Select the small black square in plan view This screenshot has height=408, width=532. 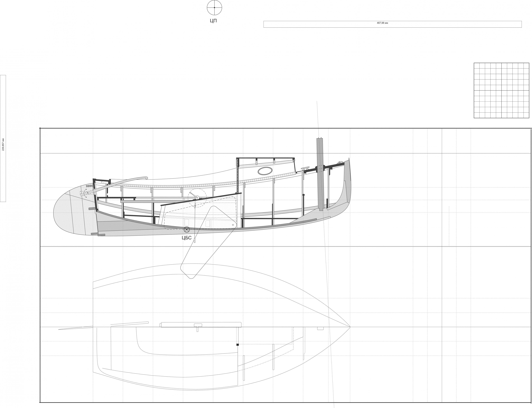[x=238, y=345]
